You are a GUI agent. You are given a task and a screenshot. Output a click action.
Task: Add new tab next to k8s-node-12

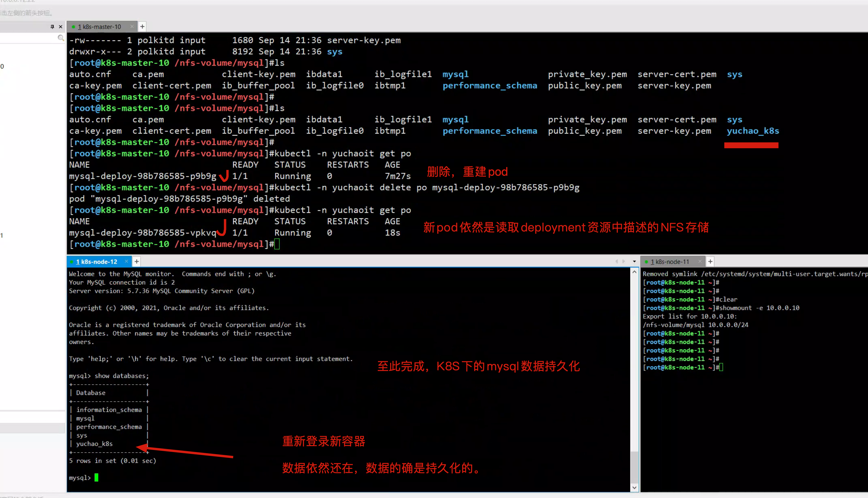(137, 262)
